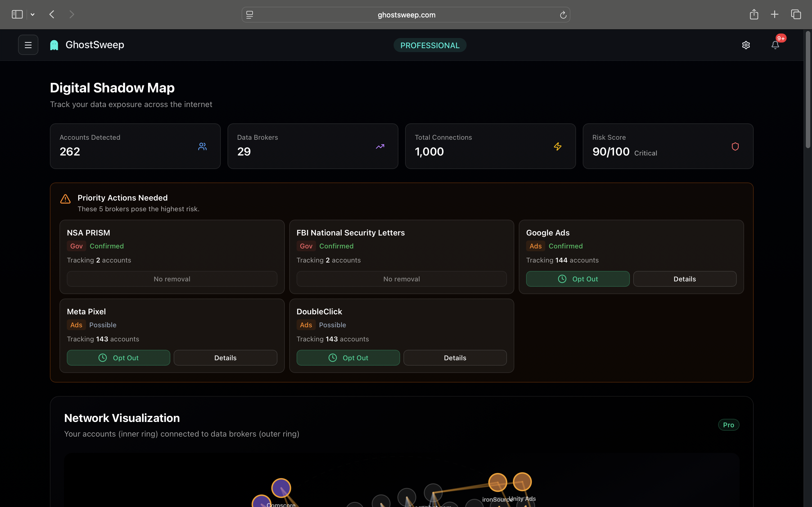View Meta Pixel details

point(225,358)
